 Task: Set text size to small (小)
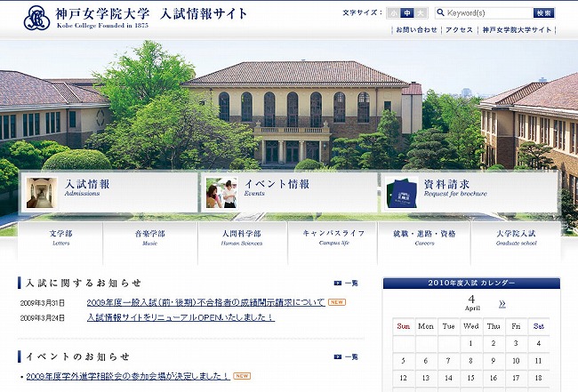394,13
